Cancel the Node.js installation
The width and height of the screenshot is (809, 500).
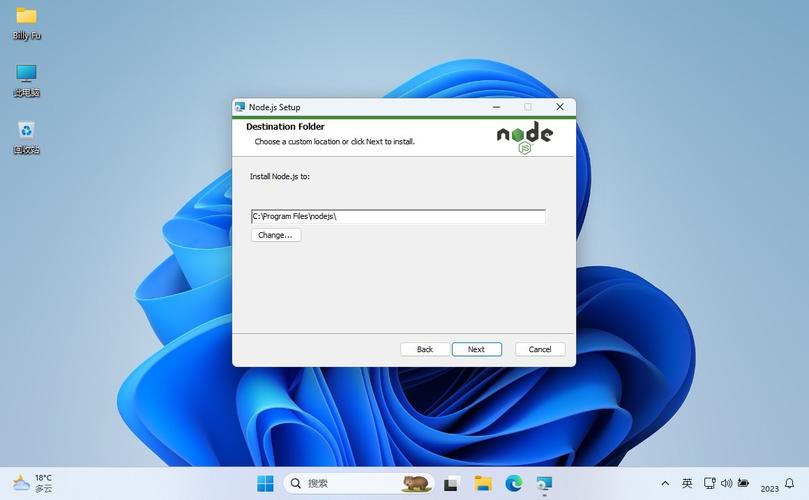540,349
